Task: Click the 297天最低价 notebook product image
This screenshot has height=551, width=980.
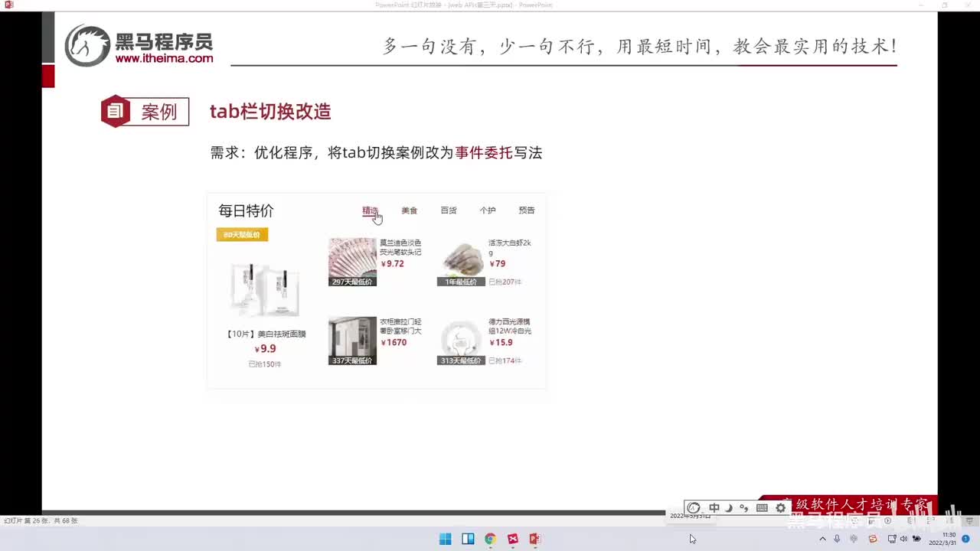Action: pos(352,262)
